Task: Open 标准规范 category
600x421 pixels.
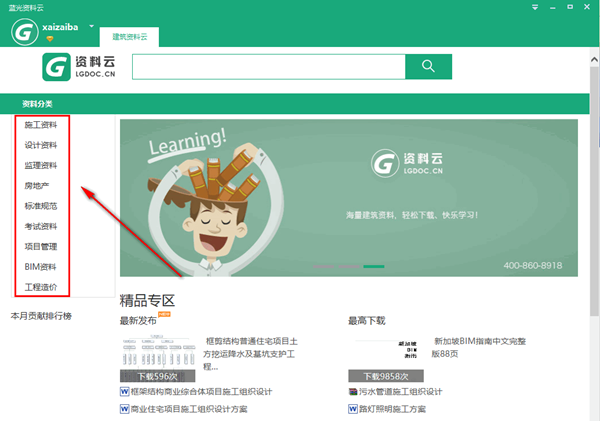Action: [x=41, y=206]
